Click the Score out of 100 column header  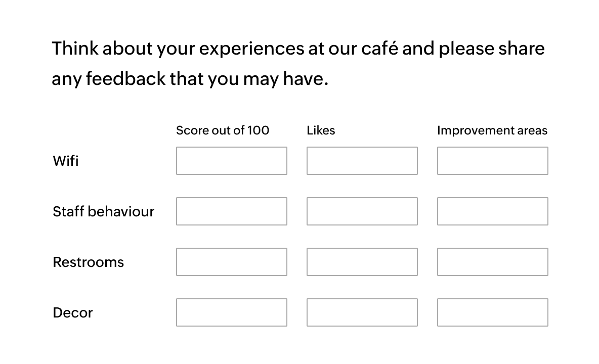(x=223, y=130)
